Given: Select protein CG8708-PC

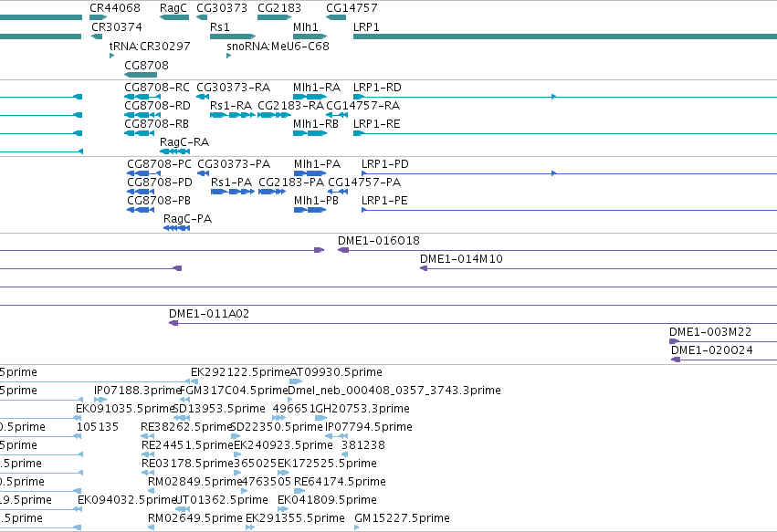Looking at the screenshot, I should coord(159,164).
